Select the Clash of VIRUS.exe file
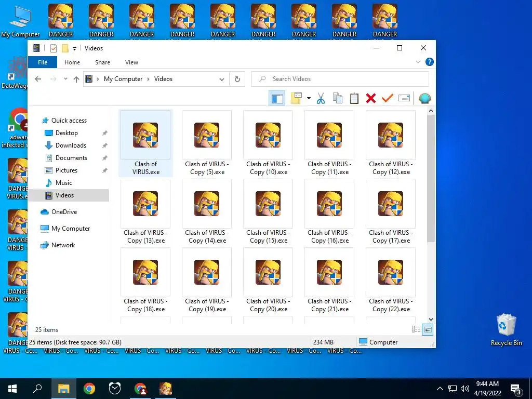The height and width of the screenshot is (399, 532). click(145, 143)
